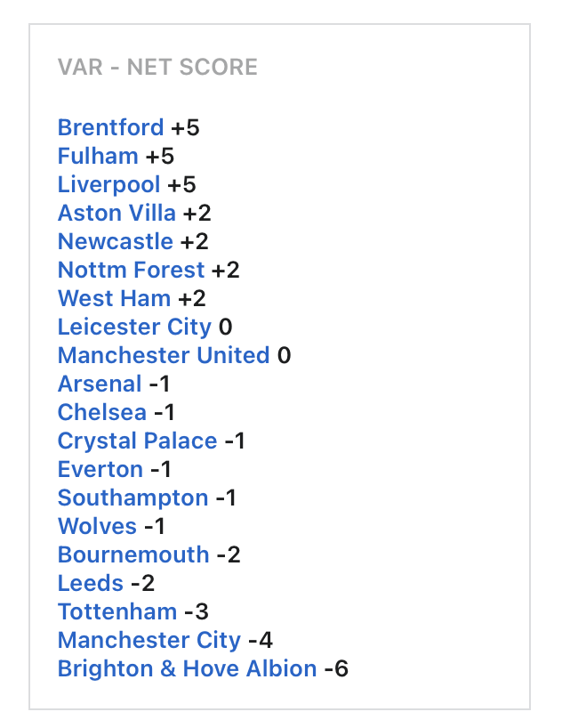
Task: Open the Tottenham team link
Action: pyautogui.click(x=117, y=611)
